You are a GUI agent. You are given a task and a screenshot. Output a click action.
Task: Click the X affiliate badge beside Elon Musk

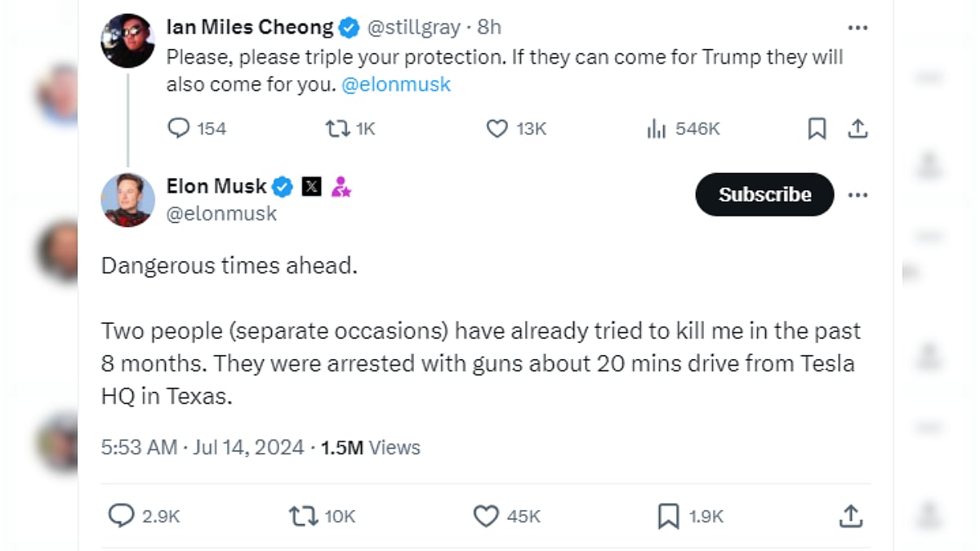(x=311, y=187)
